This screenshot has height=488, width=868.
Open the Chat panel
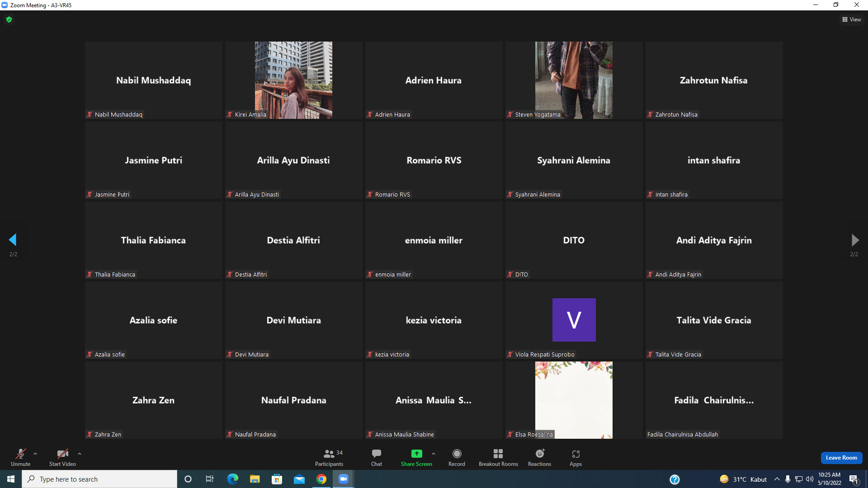click(377, 457)
